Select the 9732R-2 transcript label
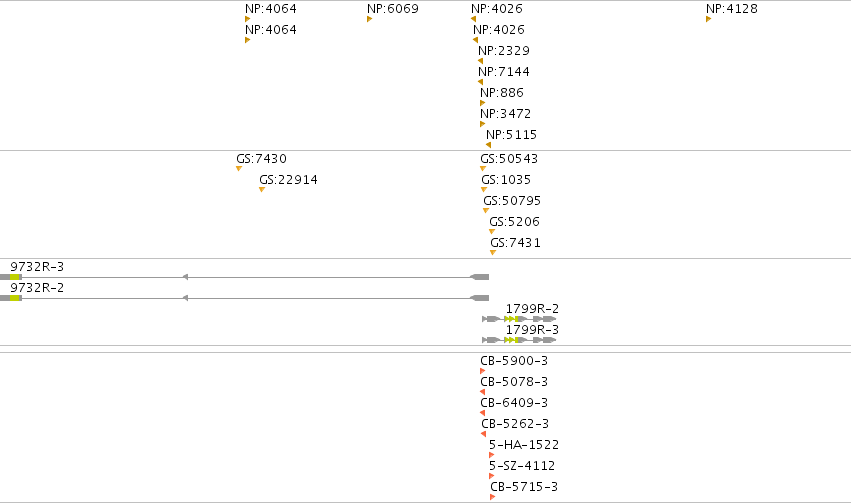This screenshot has width=851, height=503. 37,288
